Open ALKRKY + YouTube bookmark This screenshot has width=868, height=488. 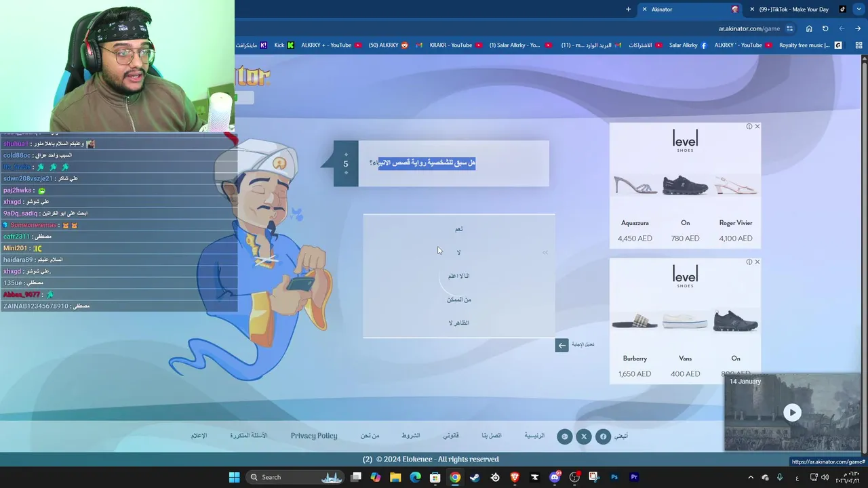point(332,45)
